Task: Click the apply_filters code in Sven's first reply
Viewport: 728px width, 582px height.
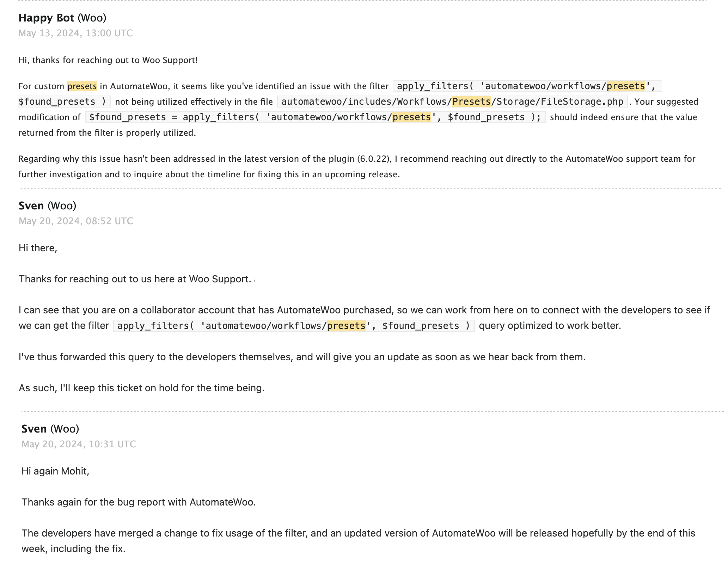Action: click(294, 325)
